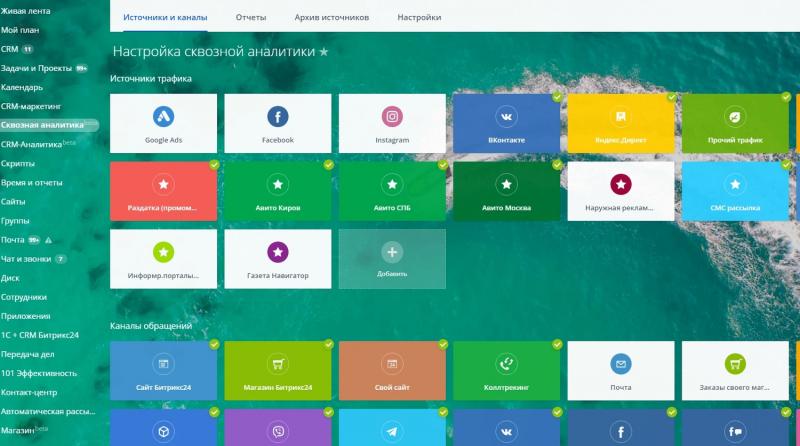Screen dimensions: 800x446
Task: Open the Facebook comments channel tile
Action: (735, 428)
